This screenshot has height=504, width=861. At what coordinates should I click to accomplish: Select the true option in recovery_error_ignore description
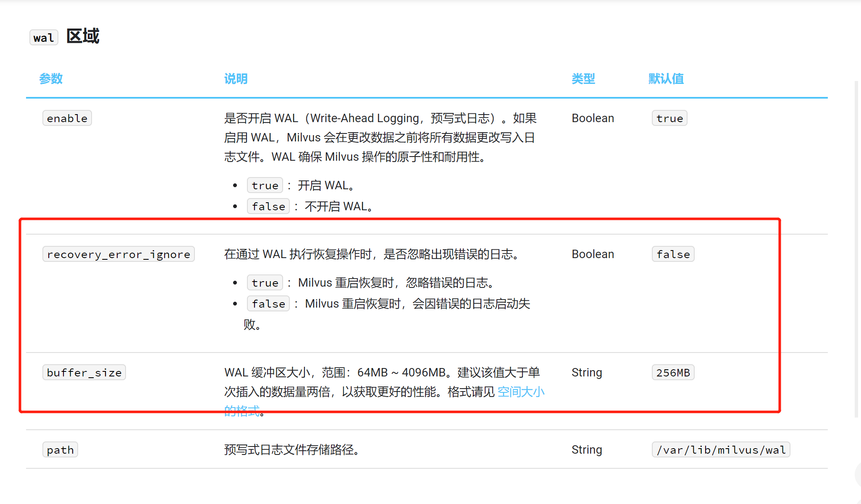(264, 282)
